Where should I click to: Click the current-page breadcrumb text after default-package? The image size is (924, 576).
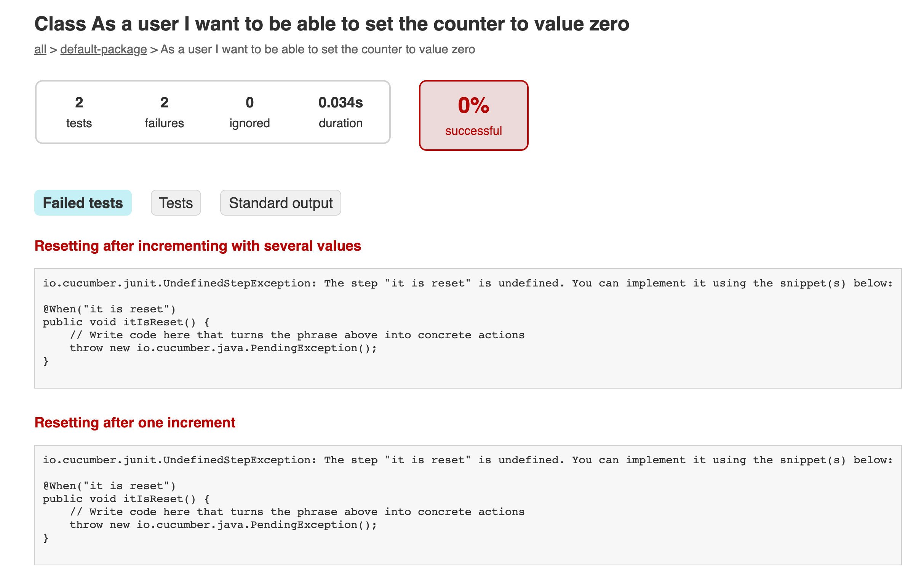[318, 50]
